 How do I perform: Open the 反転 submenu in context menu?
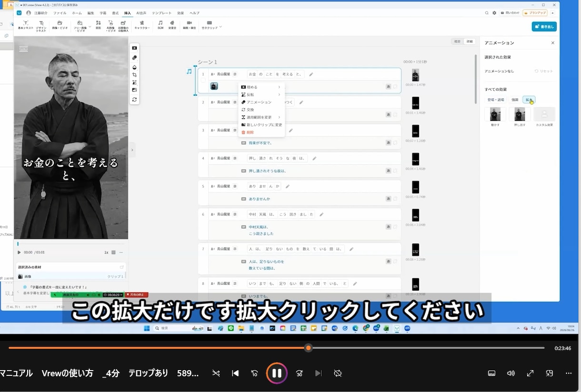click(261, 95)
